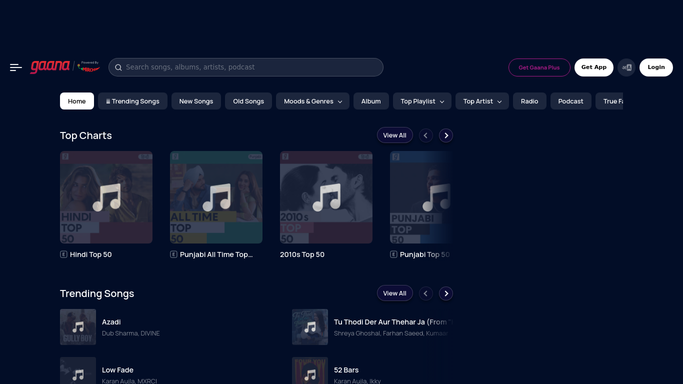Screen dimensions: 683x384
Task: Open the 2010s Top 50 title link
Action: pyautogui.click(x=302, y=255)
